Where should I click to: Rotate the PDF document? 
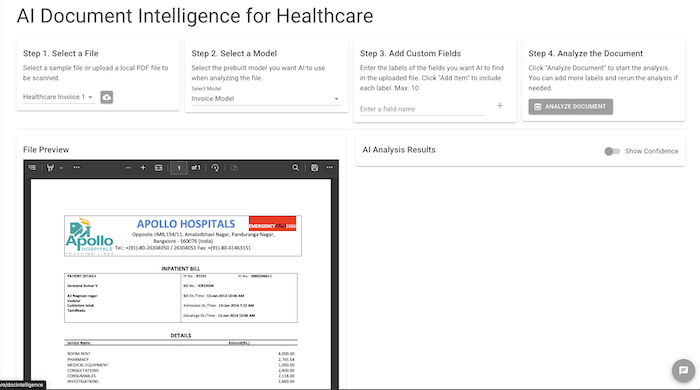coord(215,168)
